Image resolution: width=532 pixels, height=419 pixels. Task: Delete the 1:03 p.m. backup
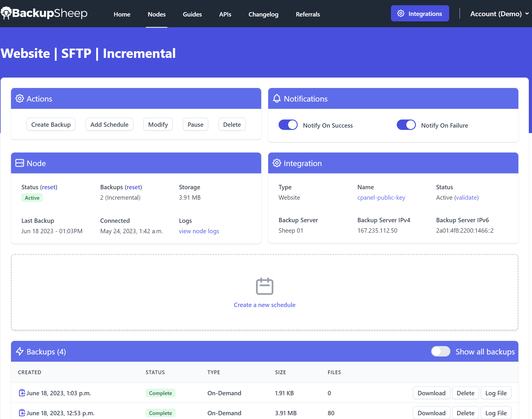(x=465, y=393)
